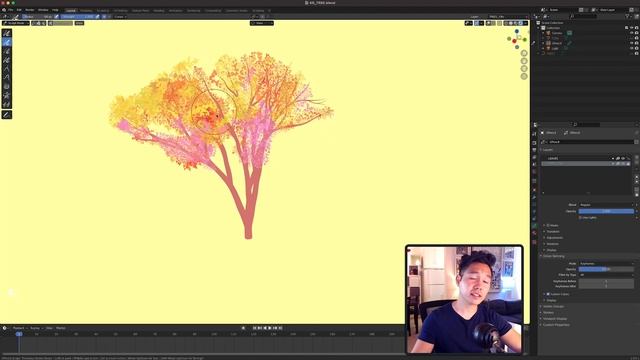Expand the Vertex Groups panel
This screenshot has height=360, width=640.
pyautogui.click(x=552, y=307)
